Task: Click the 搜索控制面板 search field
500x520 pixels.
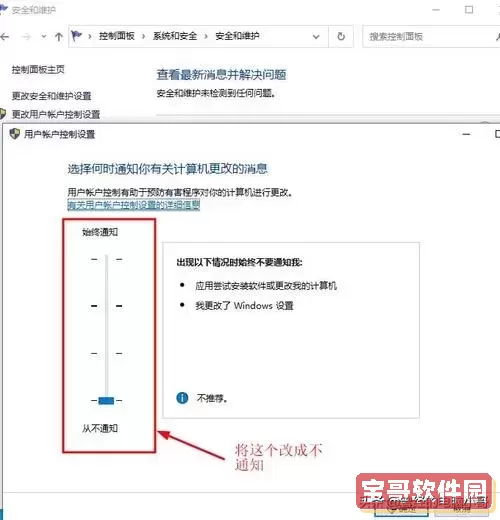Action: [430, 36]
